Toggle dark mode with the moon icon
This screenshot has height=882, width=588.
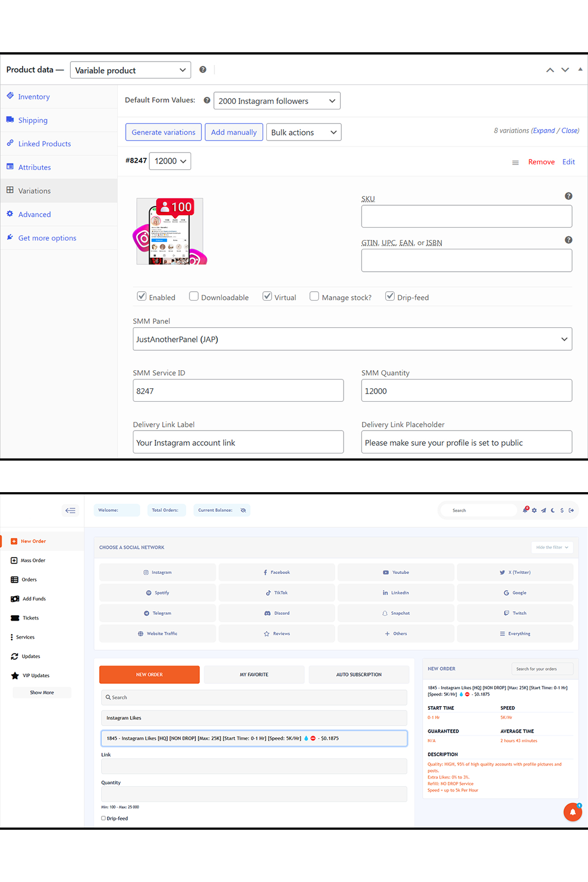point(553,510)
